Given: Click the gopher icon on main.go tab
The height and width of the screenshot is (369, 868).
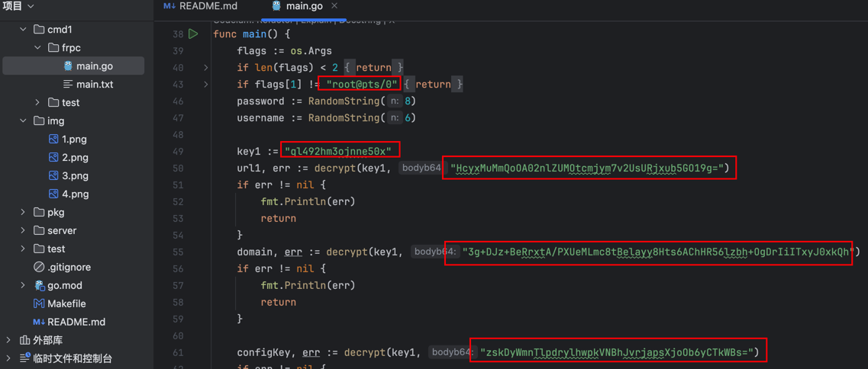Looking at the screenshot, I should click(277, 6).
